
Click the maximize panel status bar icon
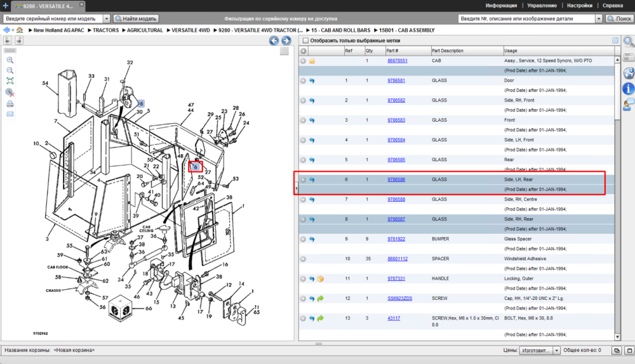tap(629, 351)
